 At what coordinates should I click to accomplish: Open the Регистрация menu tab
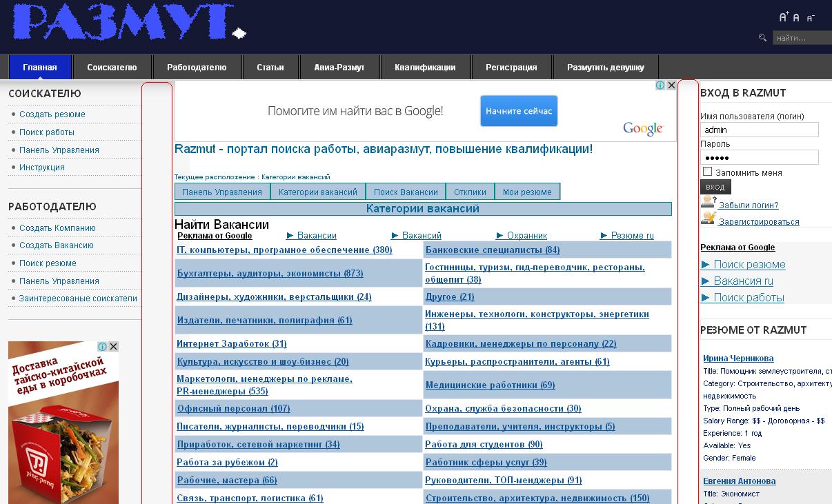tap(511, 67)
